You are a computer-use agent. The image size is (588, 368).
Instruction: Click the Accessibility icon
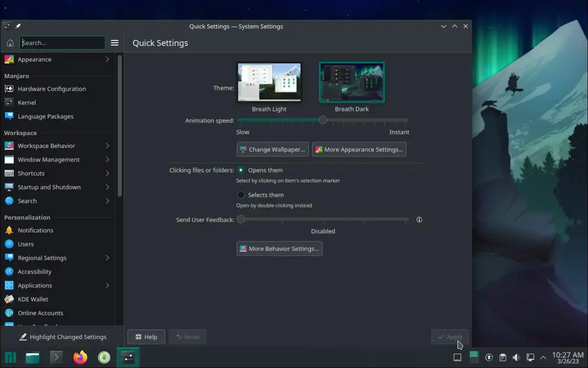(9, 272)
